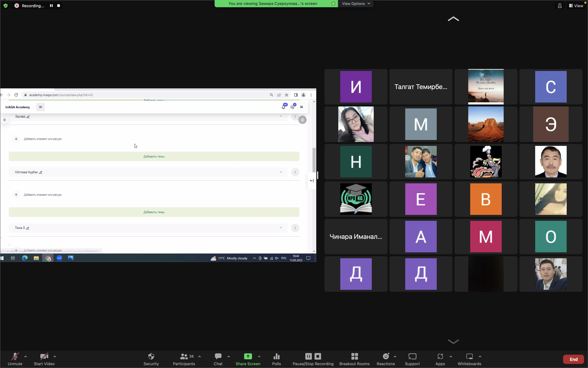This screenshot has width=588, height=368.
Task: Open Whiteboards
Action: click(469, 359)
